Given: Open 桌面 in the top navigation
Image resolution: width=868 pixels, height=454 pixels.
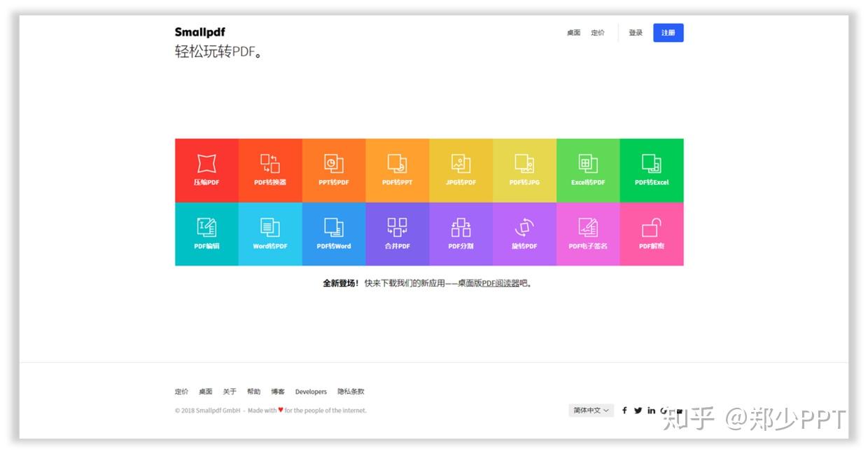Looking at the screenshot, I should pos(573,33).
